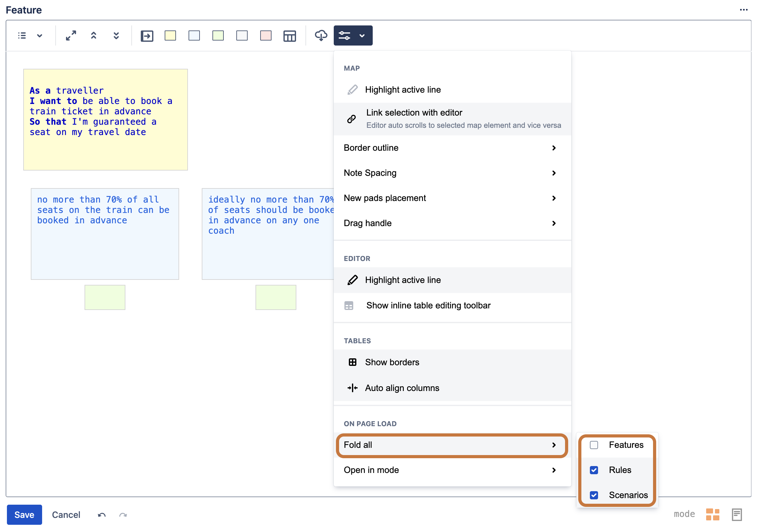Toggle Show borders for tables

(452, 362)
